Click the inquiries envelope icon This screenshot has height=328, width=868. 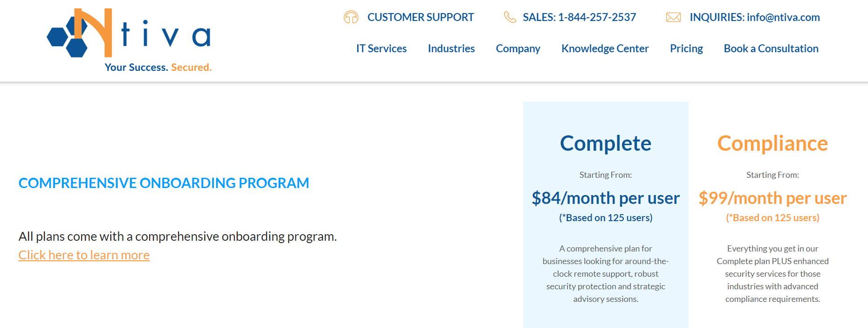673,17
